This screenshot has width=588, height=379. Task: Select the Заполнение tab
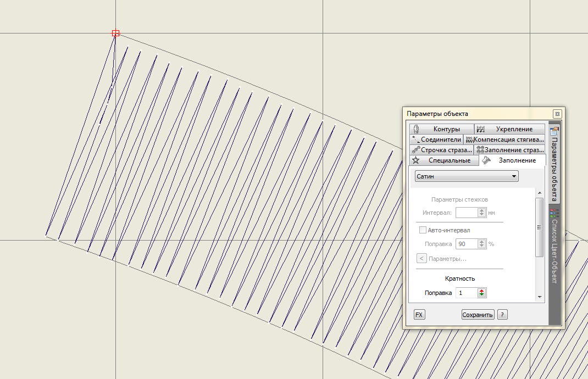tap(513, 160)
